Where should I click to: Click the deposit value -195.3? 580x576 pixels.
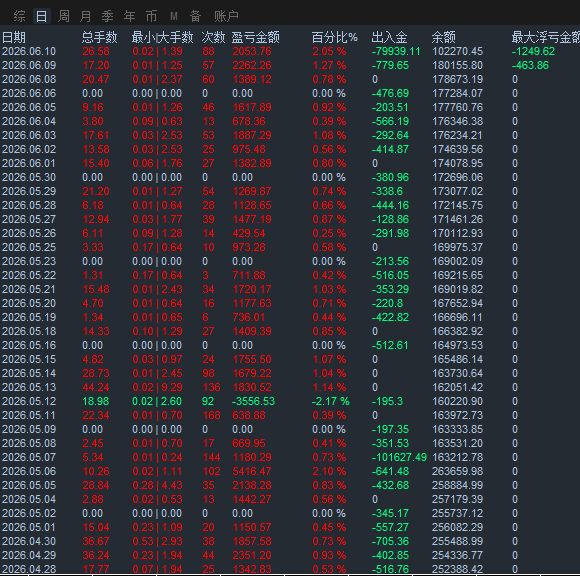click(387, 401)
